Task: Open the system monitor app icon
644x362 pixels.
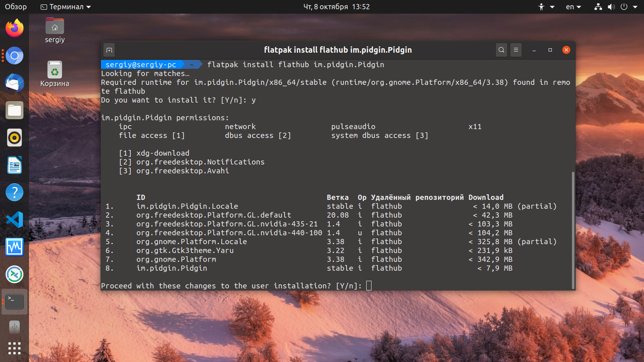Action: 14,247
